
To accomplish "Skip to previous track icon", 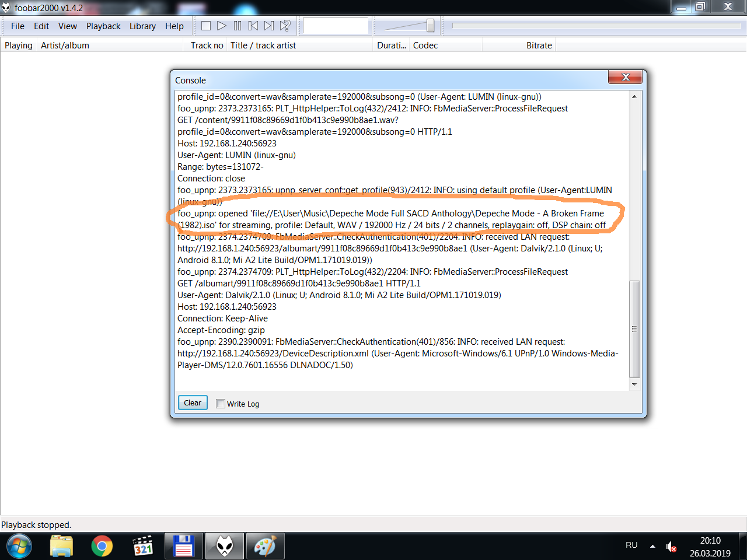I will point(253,26).
